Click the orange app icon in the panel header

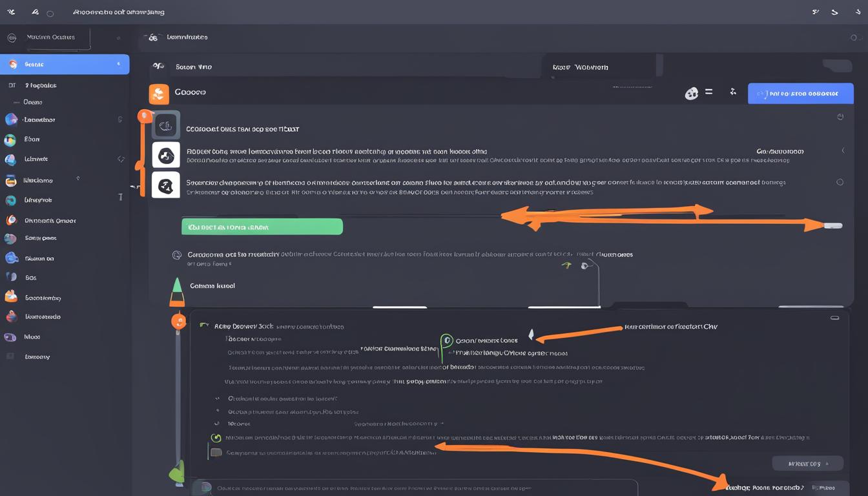tap(159, 94)
